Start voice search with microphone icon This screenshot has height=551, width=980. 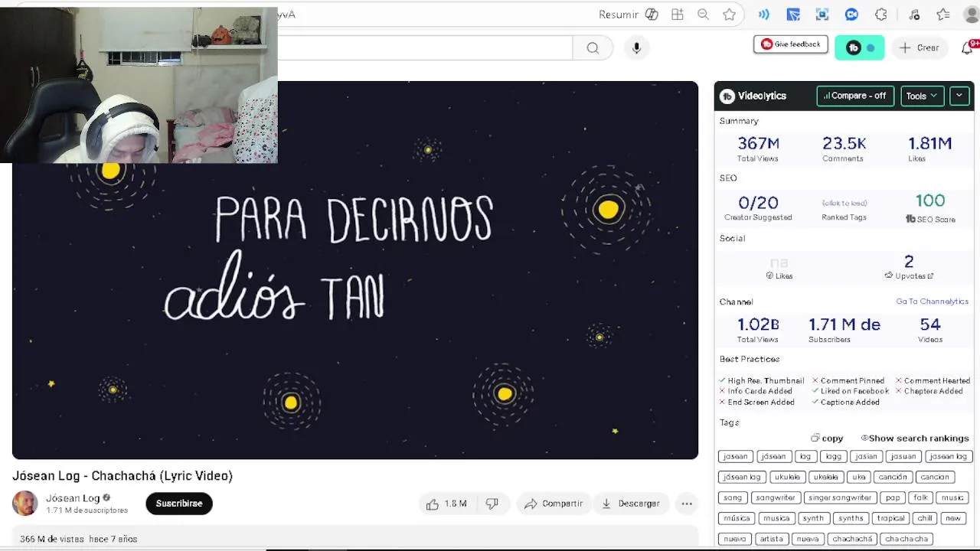[636, 47]
